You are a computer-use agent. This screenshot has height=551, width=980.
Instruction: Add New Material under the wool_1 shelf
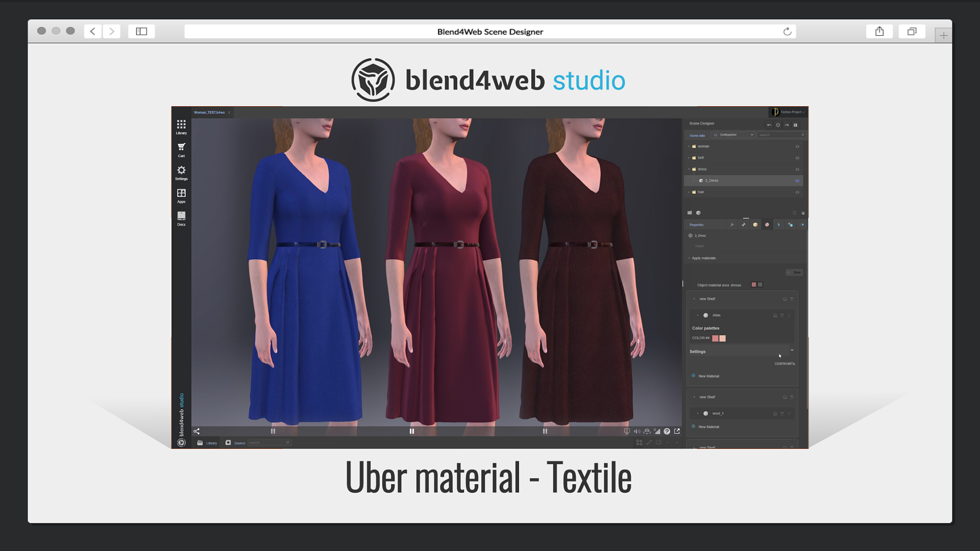point(705,427)
